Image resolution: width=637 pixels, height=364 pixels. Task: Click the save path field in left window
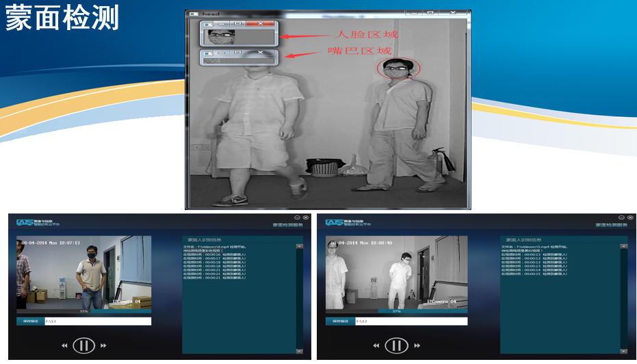(97, 321)
